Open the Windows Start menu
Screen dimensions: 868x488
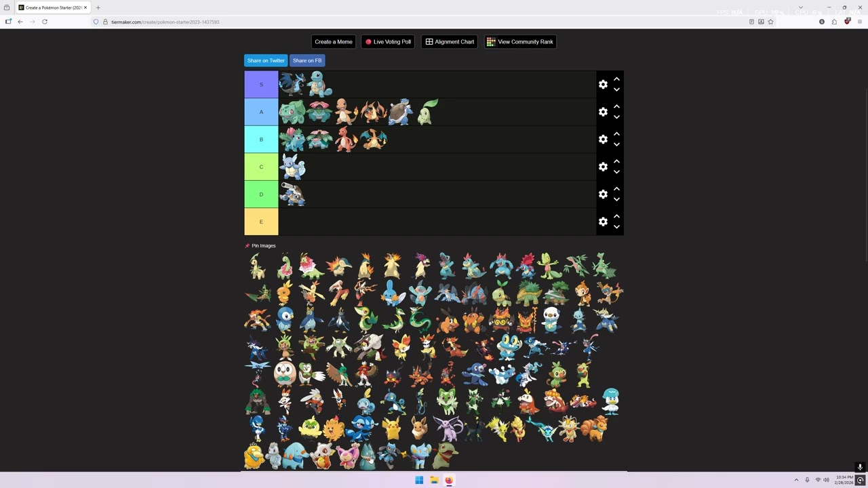pyautogui.click(x=419, y=480)
